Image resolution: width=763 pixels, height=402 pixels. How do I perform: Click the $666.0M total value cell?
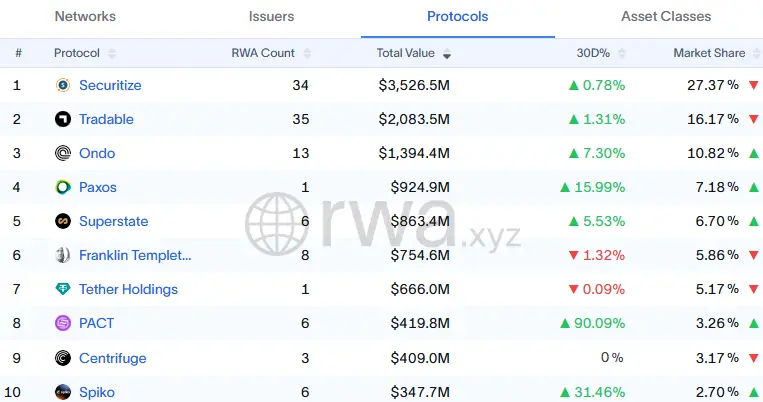click(x=420, y=289)
